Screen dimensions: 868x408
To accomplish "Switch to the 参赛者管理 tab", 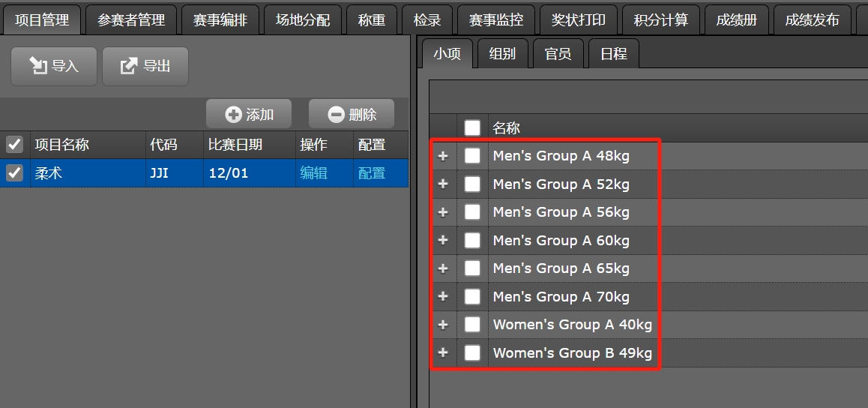I will coord(131,20).
